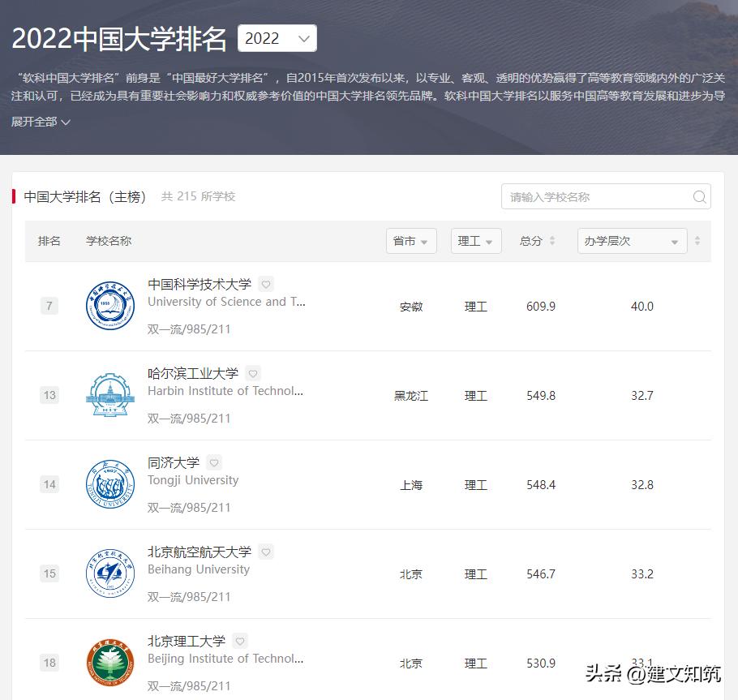The image size is (738, 700).
Task: Click the Beijing Institute of Technology green logo
Action: [x=110, y=663]
